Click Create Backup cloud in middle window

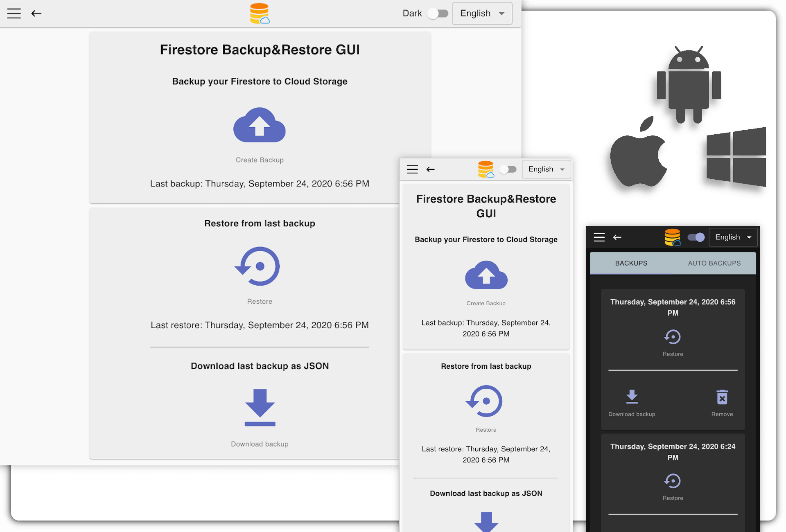pyautogui.click(x=486, y=275)
